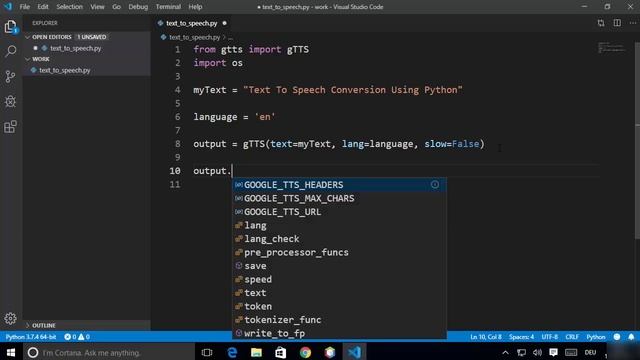This screenshot has height=360, width=640.
Task: Open the Explorer view in activity bar
Action: [x=11, y=27]
